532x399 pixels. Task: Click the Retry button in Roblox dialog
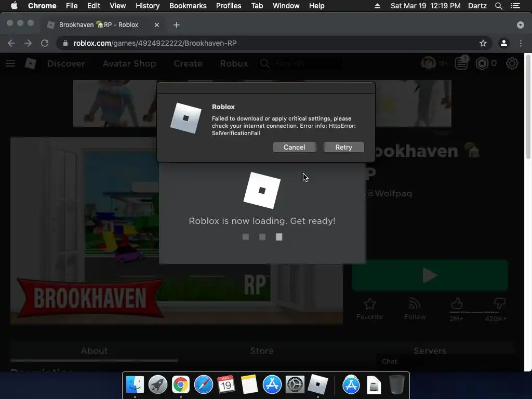(344, 147)
